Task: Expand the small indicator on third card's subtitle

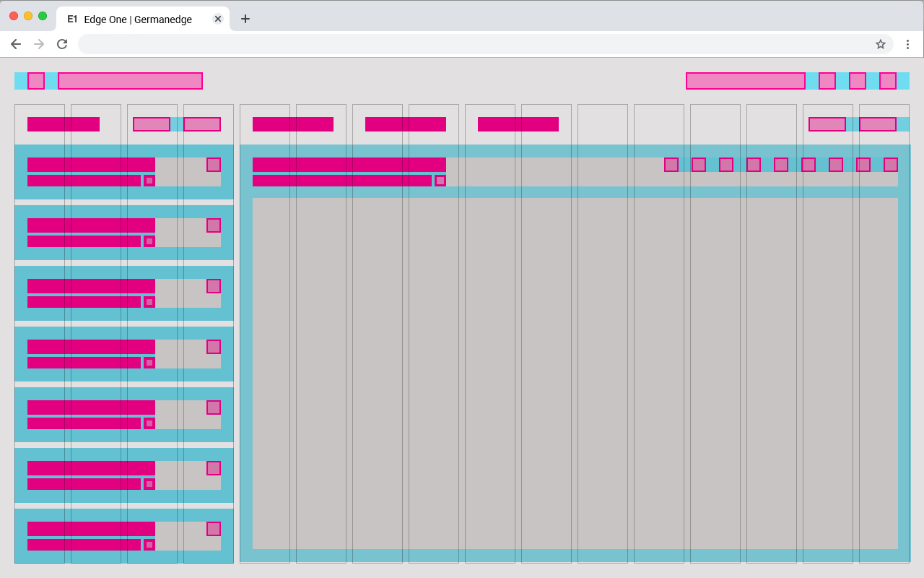Action: (x=149, y=302)
